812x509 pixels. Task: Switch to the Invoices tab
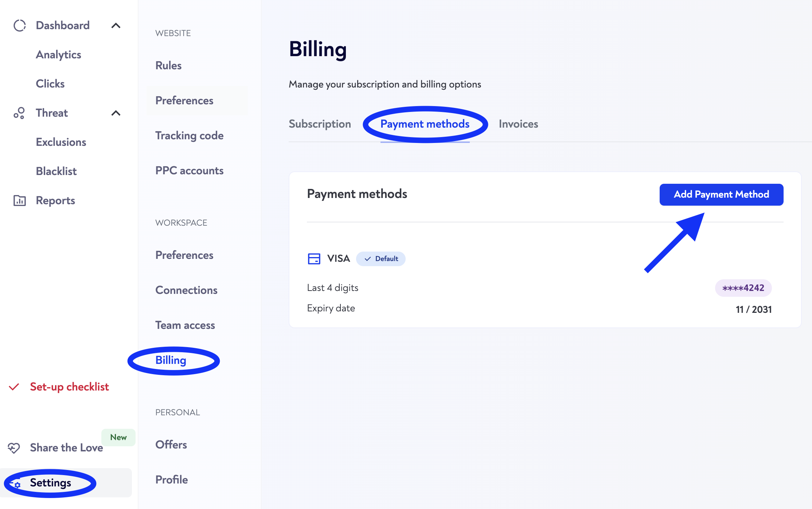pos(518,124)
